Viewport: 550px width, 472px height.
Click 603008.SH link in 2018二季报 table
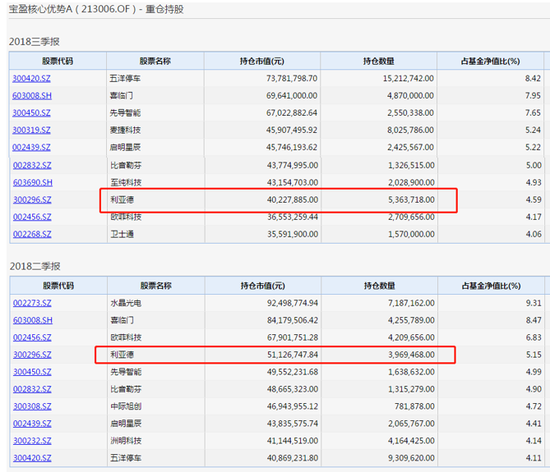point(33,320)
